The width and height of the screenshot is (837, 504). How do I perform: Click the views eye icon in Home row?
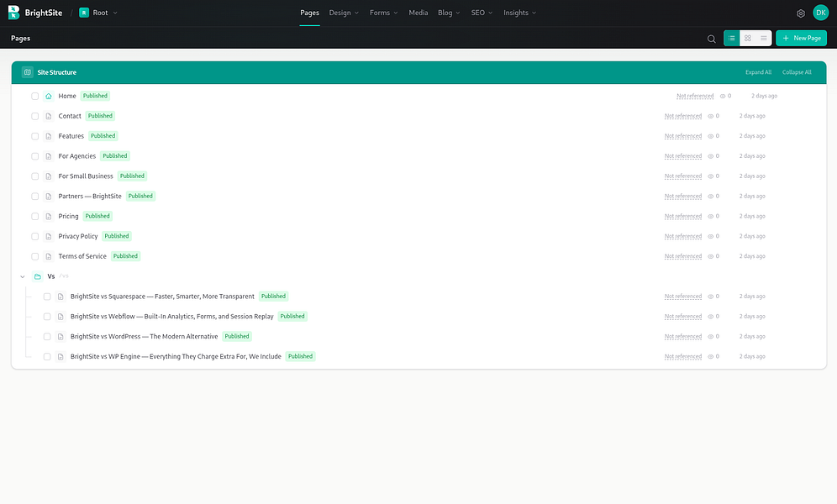(723, 96)
